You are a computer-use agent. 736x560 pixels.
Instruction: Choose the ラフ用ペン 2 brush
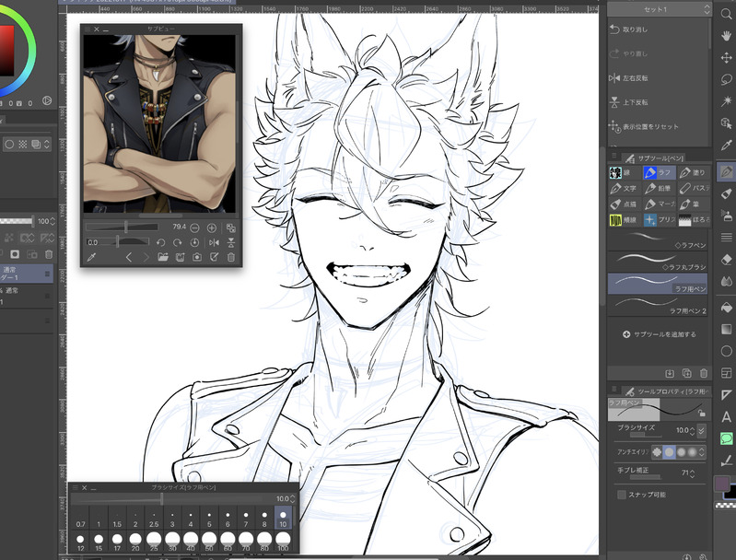658,305
